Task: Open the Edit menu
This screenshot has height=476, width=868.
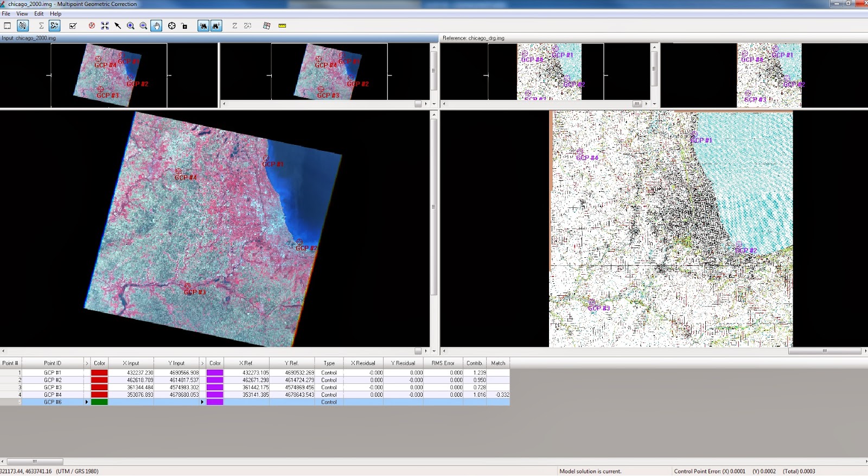Action: pyautogui.click(x=39, y=14)
